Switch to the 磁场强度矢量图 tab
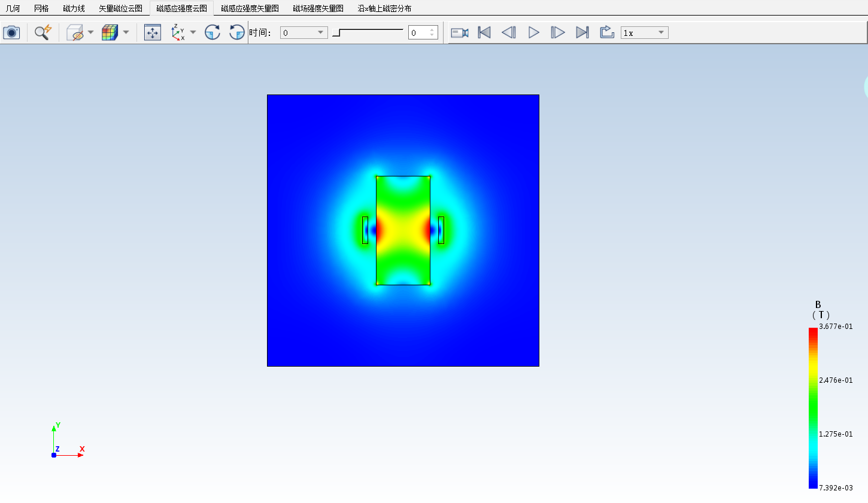868x503 pixels. tap(318, 8)
